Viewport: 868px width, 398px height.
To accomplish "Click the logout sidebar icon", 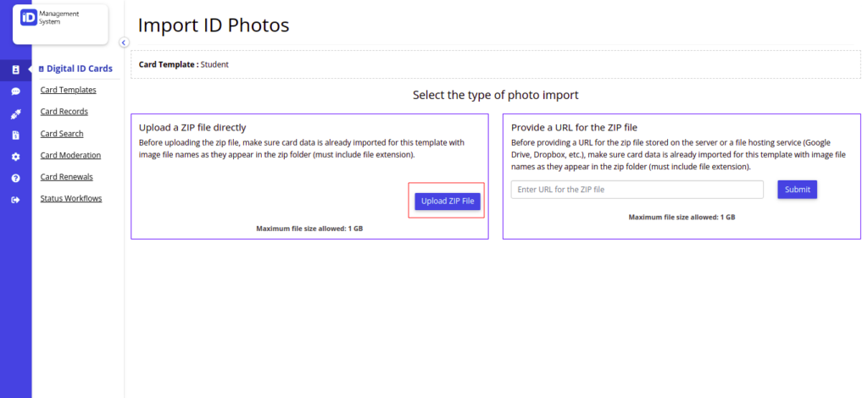I will (x=15, y=200).
